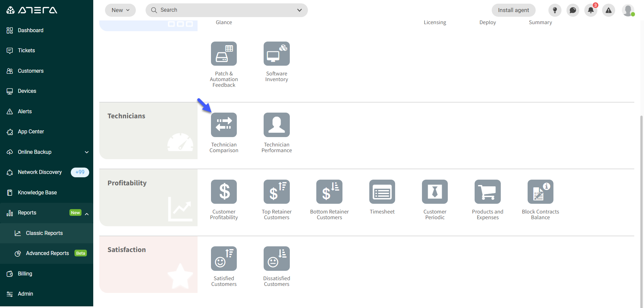Open notifications bell with red badge
Image resolution: width=644 pixels, height=308 pixels.
591,10
